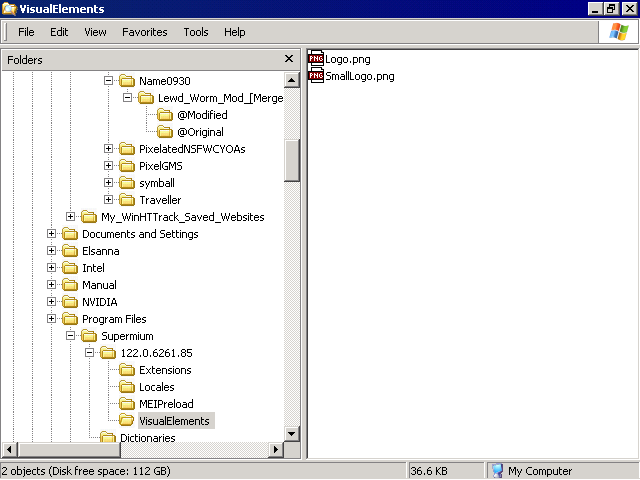This screenshot has width=640, height=480.
Task: Click the Logo.png file name
Action: click(x=348, y=59)
